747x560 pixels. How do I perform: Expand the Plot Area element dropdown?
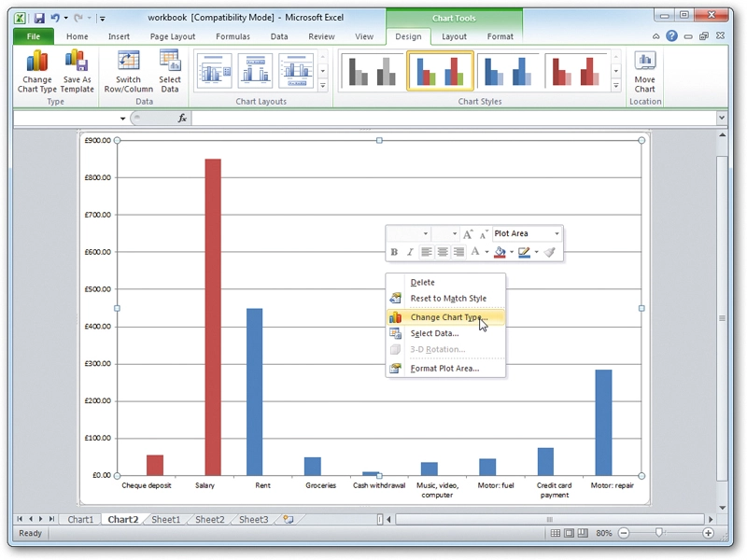[x=557, y=234]
